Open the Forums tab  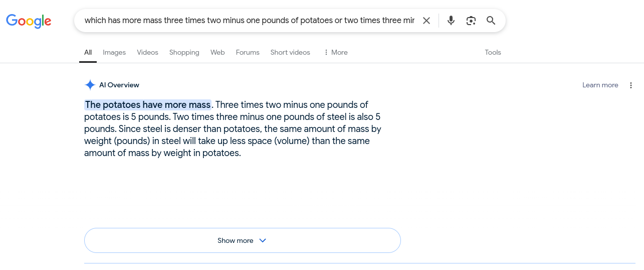click(248, 52)
